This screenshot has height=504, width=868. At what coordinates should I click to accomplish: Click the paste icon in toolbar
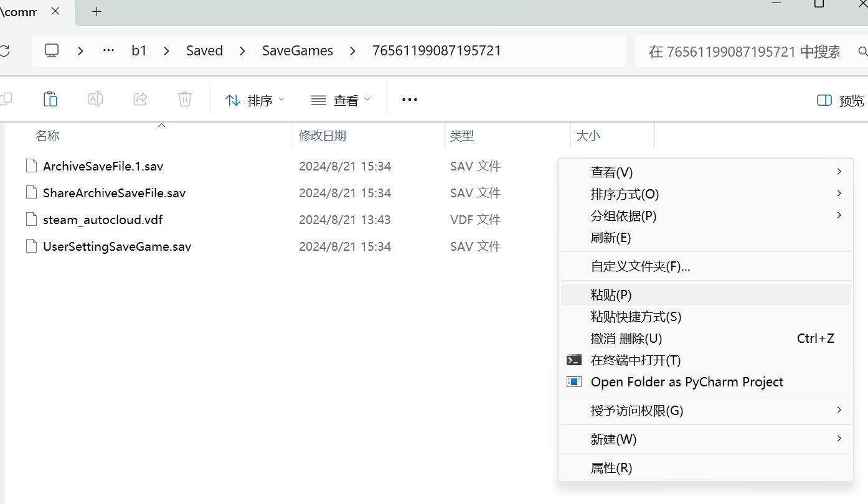[50, 100]
